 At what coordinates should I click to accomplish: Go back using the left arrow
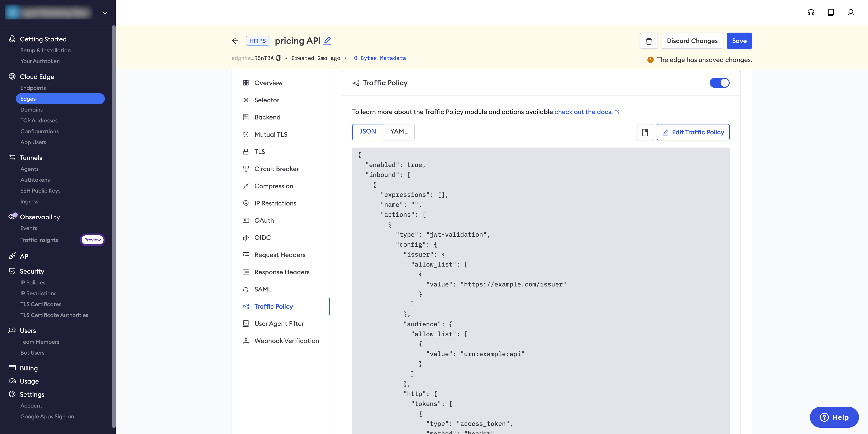[235, 41]
